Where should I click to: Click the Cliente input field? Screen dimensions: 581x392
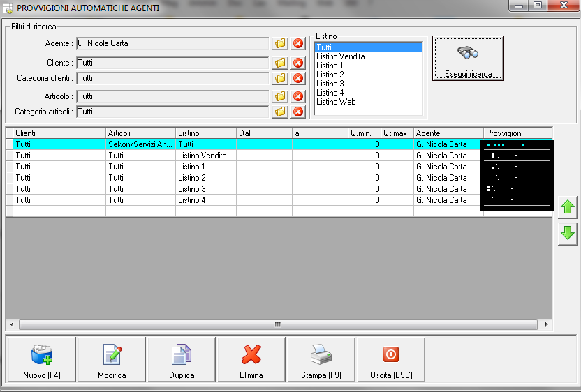(172, 63)
